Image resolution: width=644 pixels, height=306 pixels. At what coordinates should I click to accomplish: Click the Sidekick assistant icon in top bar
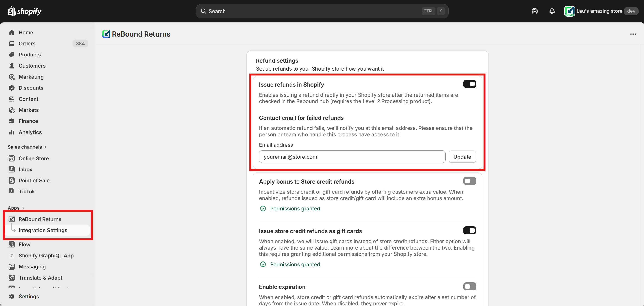pyautogui.click(x=535, y=11)
